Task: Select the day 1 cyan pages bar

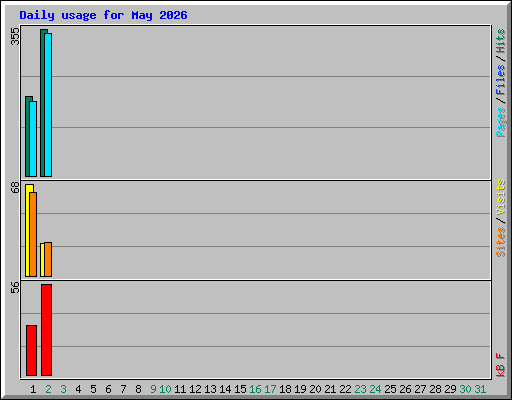Action: (x=33, y=139)
